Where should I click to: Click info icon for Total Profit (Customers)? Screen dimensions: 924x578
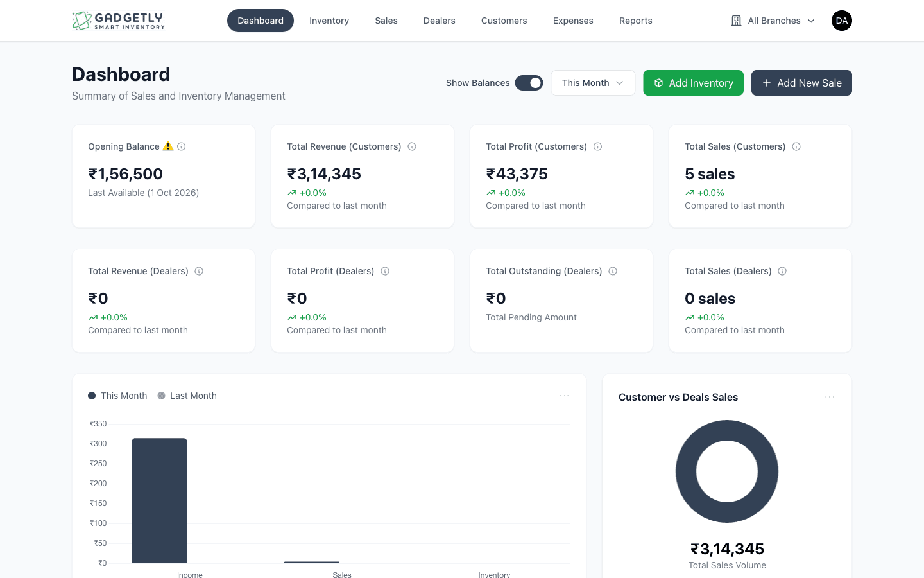coord(597,146)
